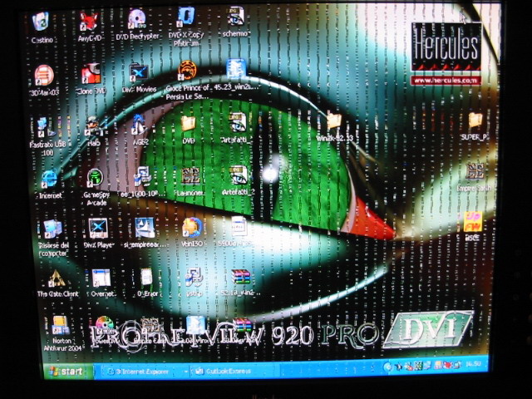Open the schermo image file
532x399 pixels.
[235, 17]
